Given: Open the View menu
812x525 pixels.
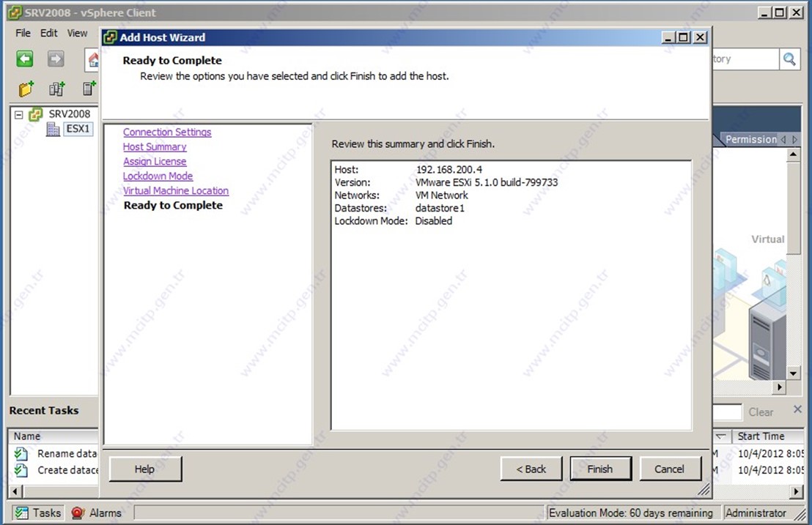Looking at the screenshot, I should pyautogui.click(x=77, y=33).
